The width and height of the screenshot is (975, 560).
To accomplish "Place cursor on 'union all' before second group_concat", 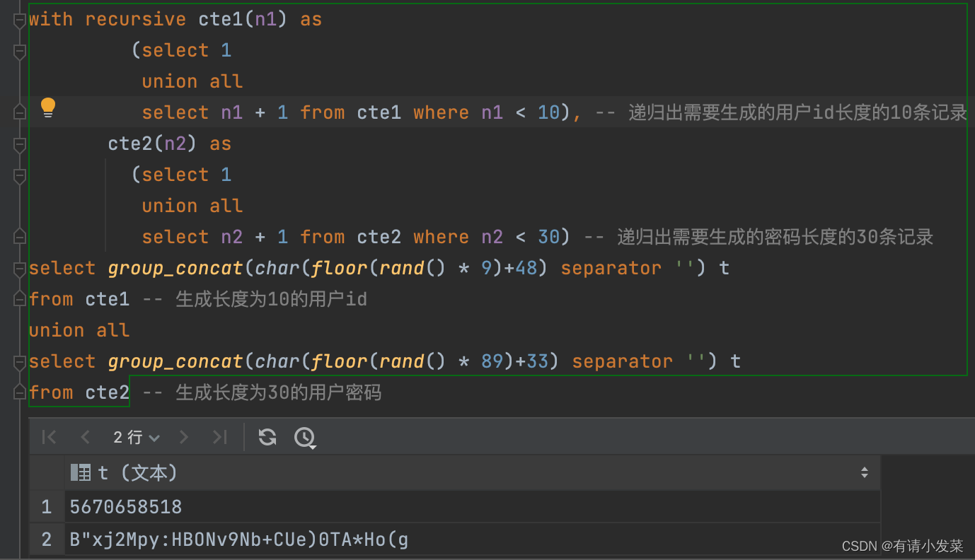I will tap(79, 330).
